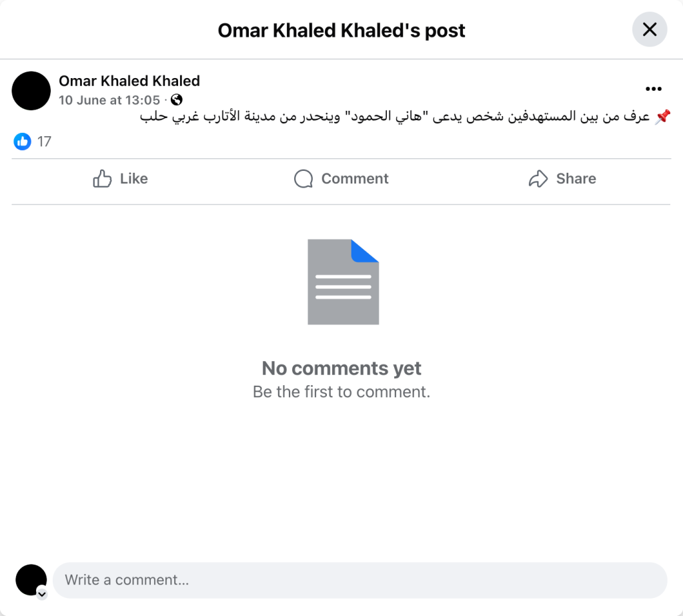
Task: Focus the Write a comment field
Action: tap(360, 580)
